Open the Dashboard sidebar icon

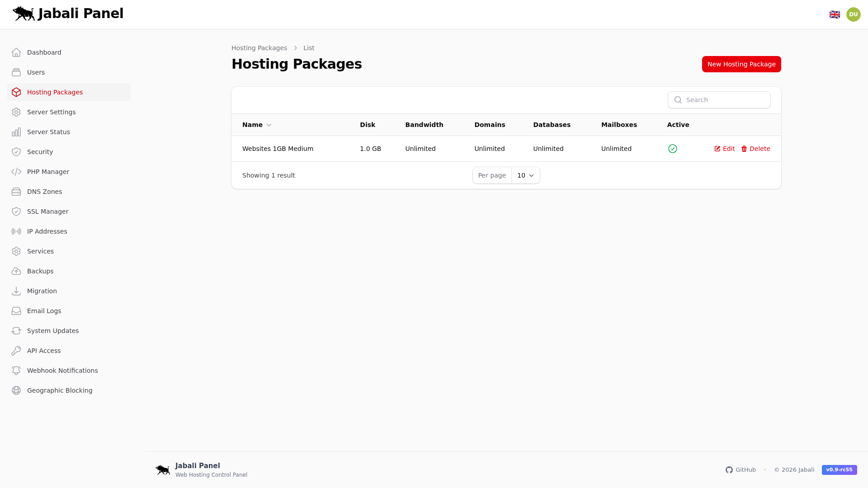16,52
